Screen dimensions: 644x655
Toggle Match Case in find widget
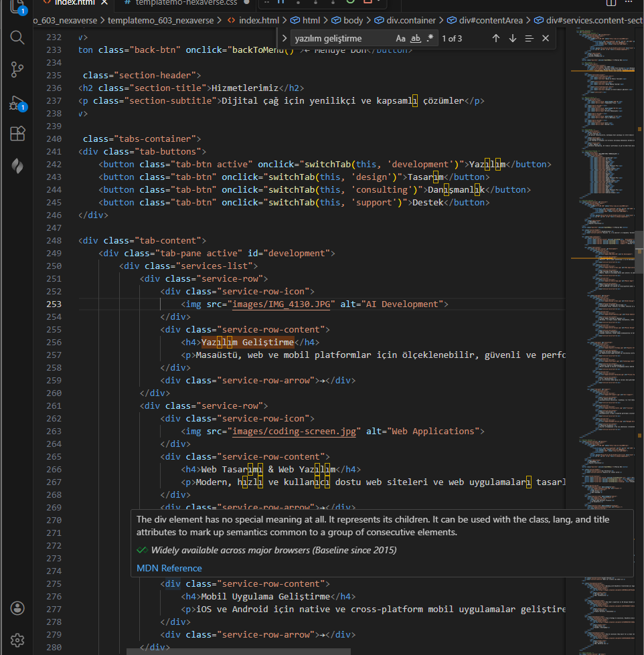tap(400, 38)
